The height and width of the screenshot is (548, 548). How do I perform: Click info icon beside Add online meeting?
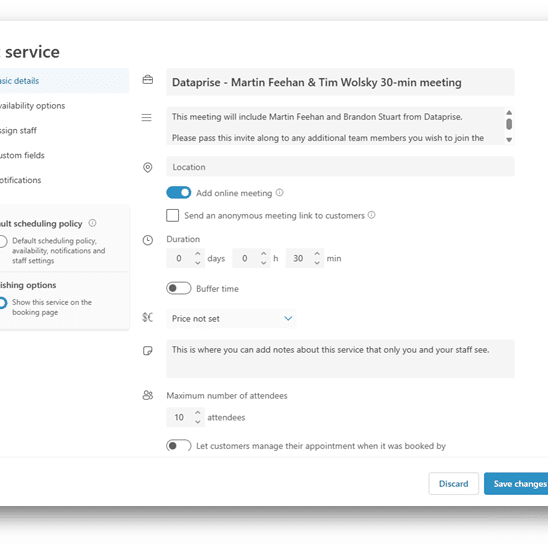coord(280,193)
